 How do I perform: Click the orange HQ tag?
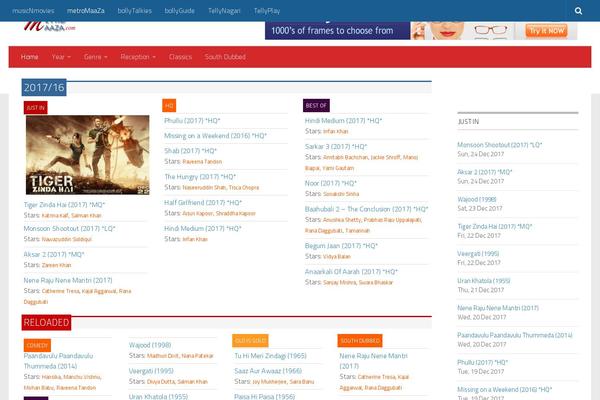click(169, 106)
